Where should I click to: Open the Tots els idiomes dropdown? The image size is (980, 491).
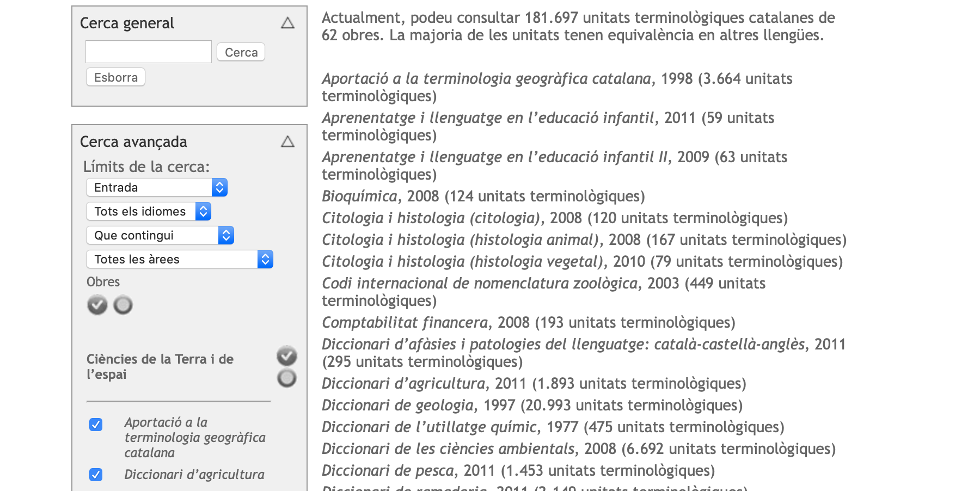click(x=148, y=211)
